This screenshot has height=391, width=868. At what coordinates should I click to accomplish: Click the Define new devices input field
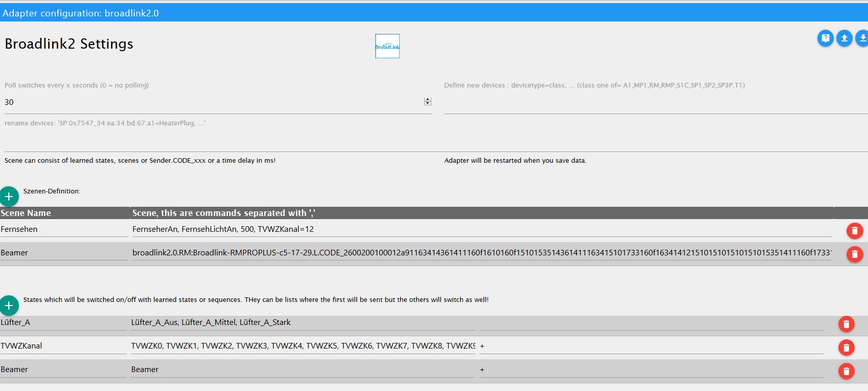(x=656, y=102)
